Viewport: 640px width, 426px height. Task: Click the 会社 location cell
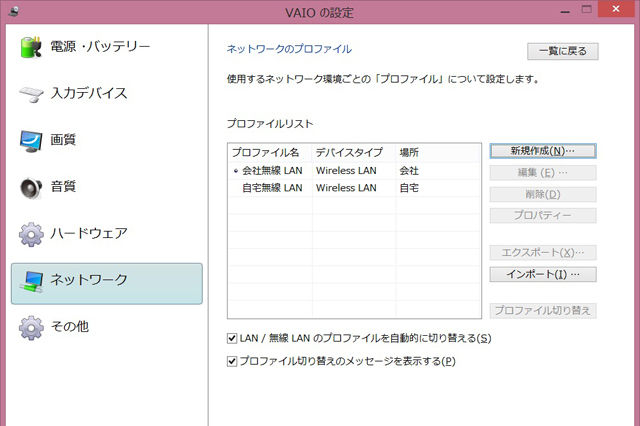click(409, 171)
